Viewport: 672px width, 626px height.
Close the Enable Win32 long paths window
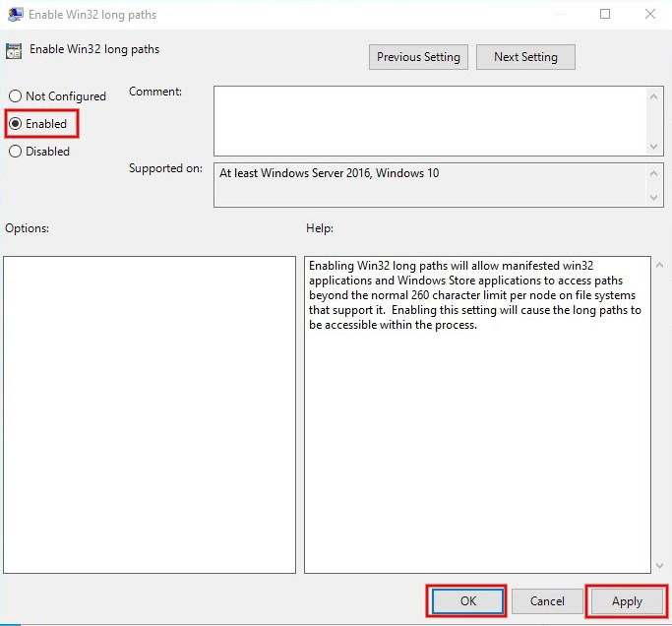[649, 14]
